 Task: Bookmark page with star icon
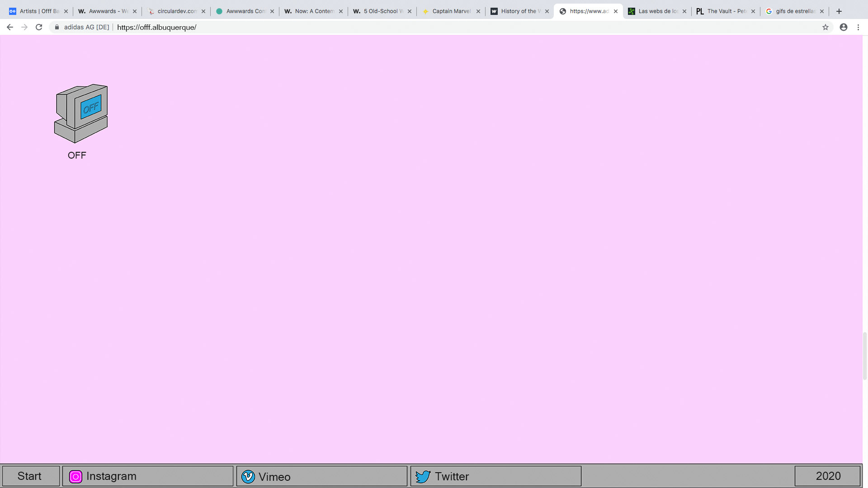click(x=826, y=27)
